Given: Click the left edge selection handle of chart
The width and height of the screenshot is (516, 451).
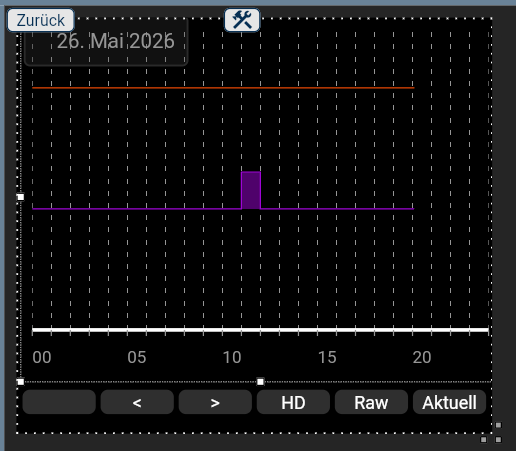Looking at the screenshot, I should point(20,197).
